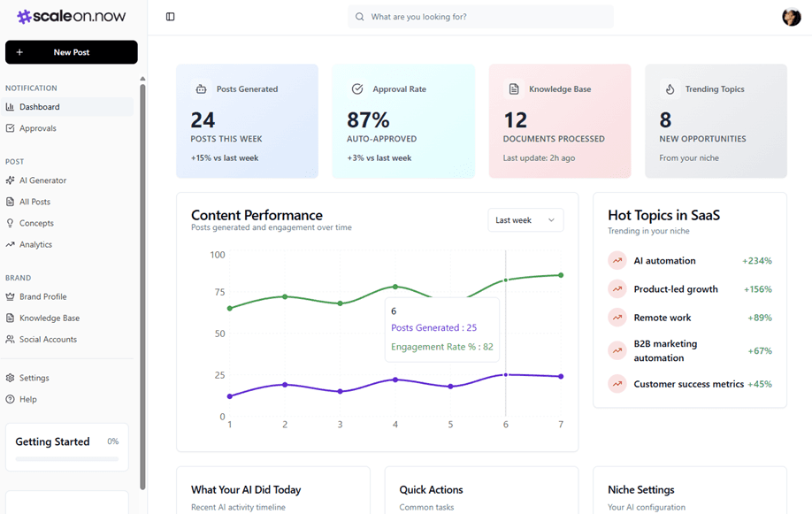812x514 pixels.
Task: Open the Last week time range dropdown
Action: click(x=525, y=219)
